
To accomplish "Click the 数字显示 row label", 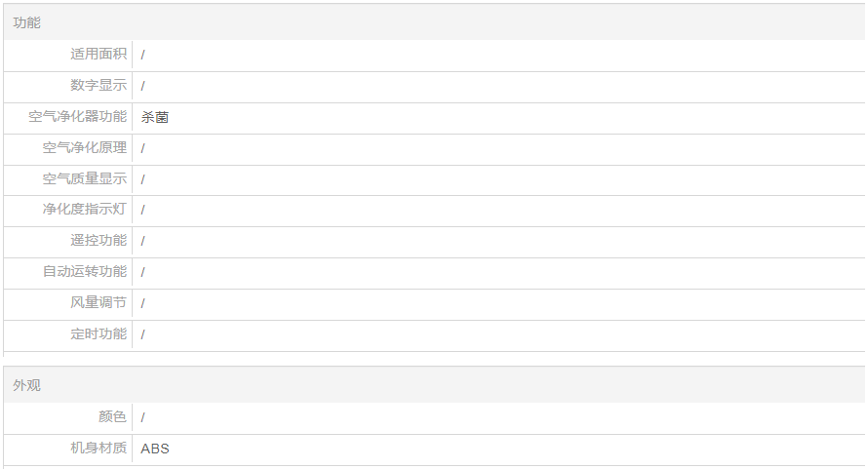I will click(99, 86).
